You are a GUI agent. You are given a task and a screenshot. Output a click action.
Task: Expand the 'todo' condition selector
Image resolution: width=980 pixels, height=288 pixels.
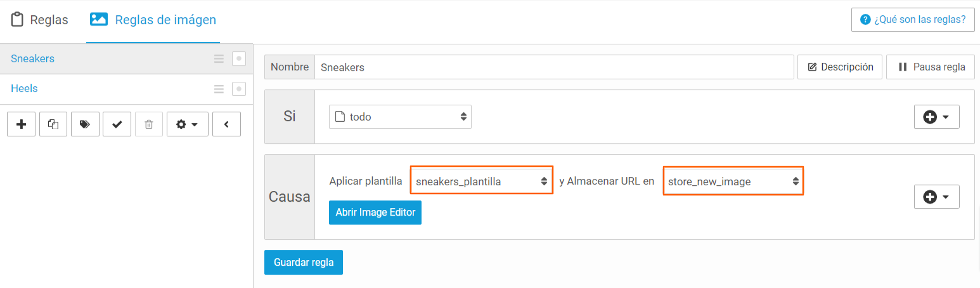(x=400, y=117)
